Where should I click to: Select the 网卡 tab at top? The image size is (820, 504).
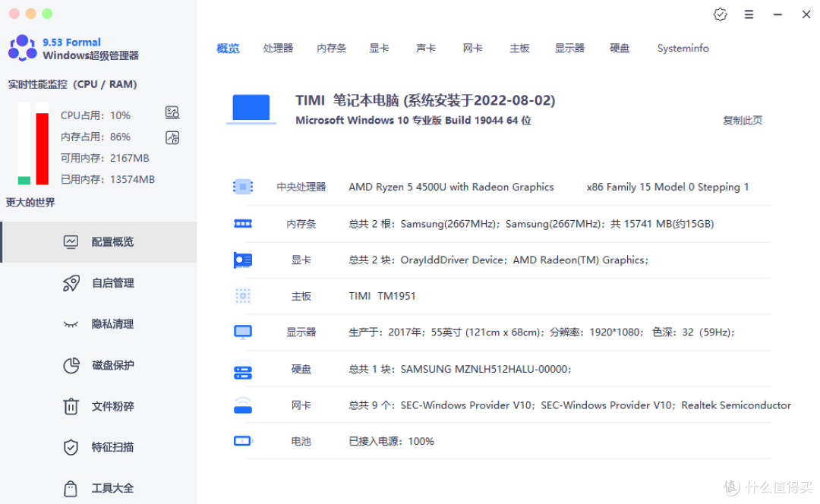(x=473, y=48)
